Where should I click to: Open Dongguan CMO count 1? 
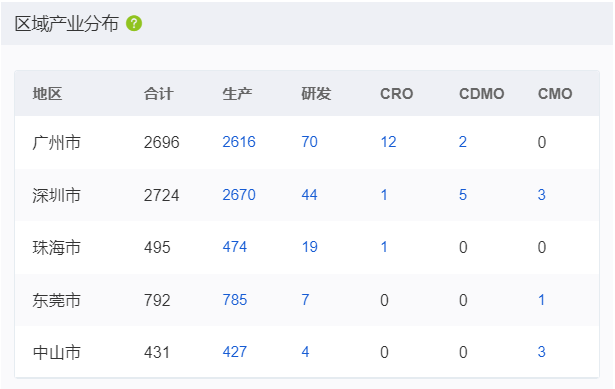click(541, 300)
